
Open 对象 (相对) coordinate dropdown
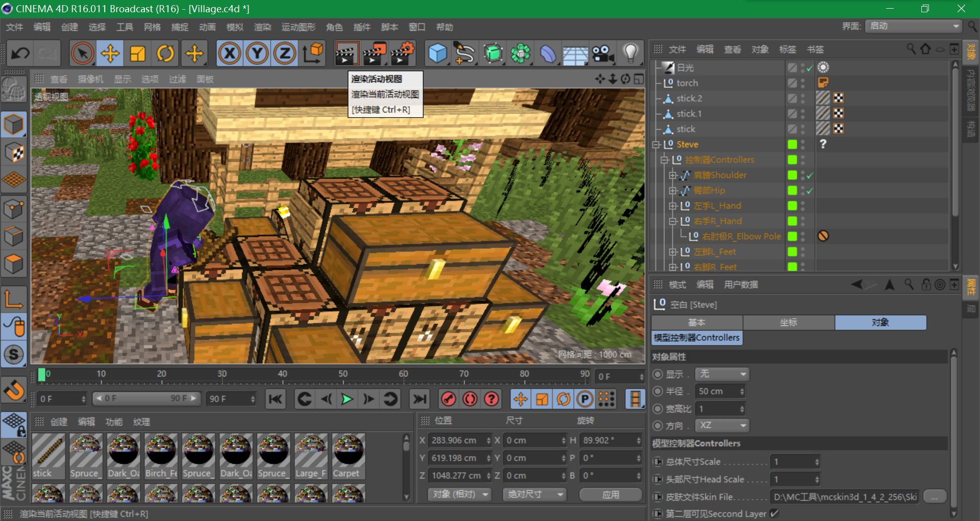(x=459, y=494)
